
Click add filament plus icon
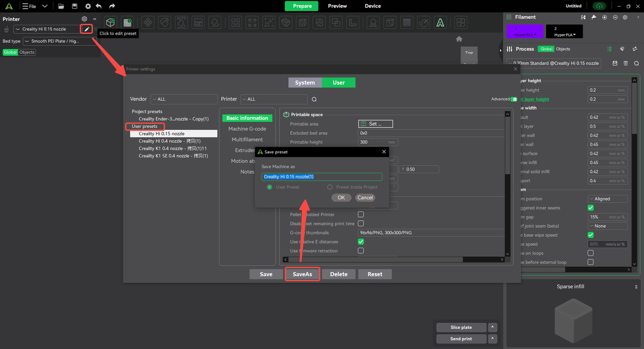(x=604, y=17)
